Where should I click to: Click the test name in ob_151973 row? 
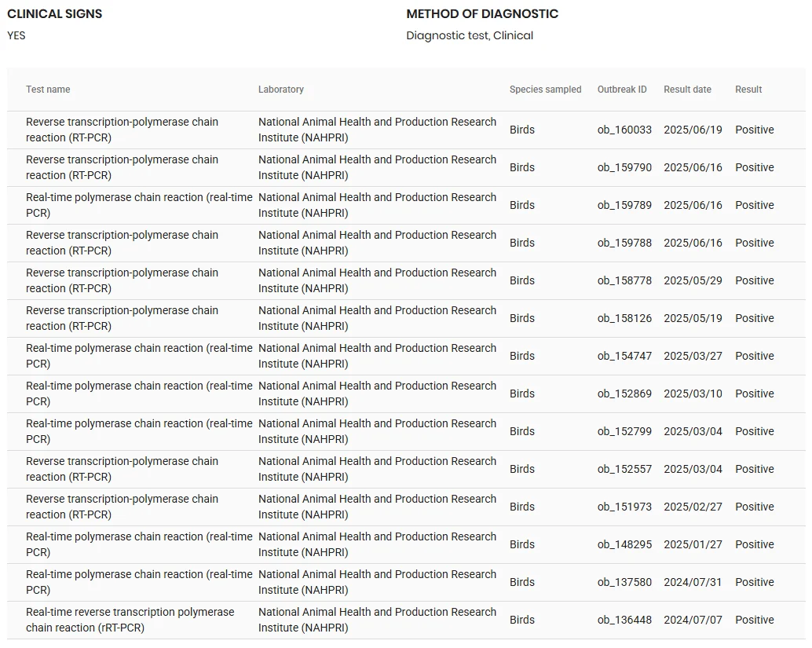click(x=123, y=507)
